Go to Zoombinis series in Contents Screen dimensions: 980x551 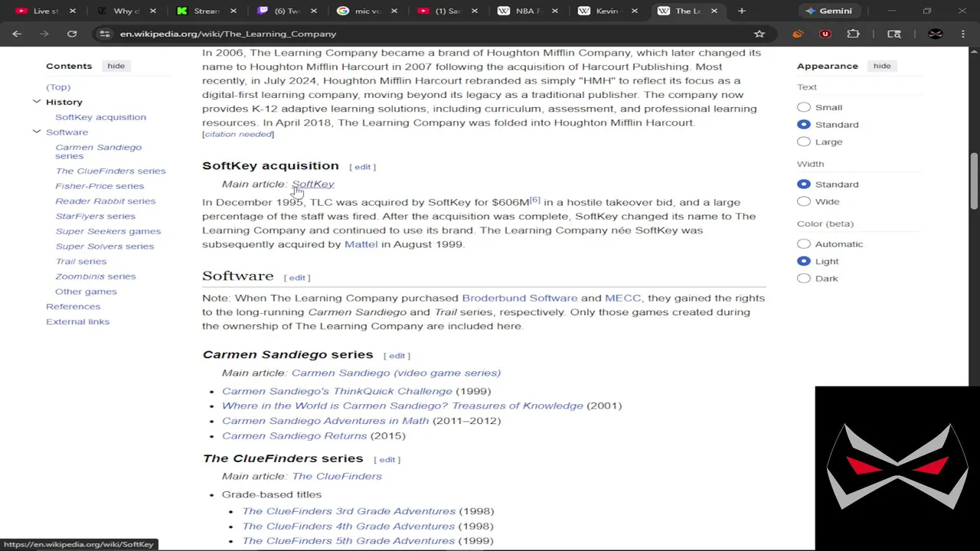pyautogui.click(x=95, y=276)
